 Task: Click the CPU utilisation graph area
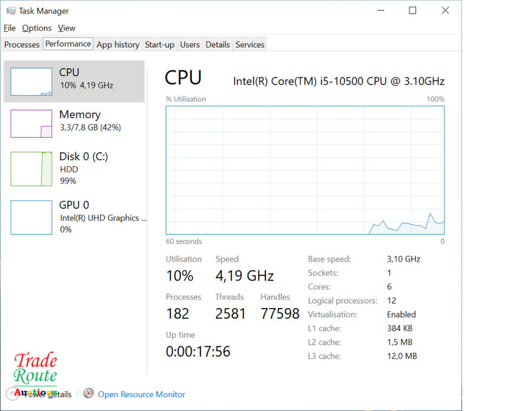tap(305, 170)
